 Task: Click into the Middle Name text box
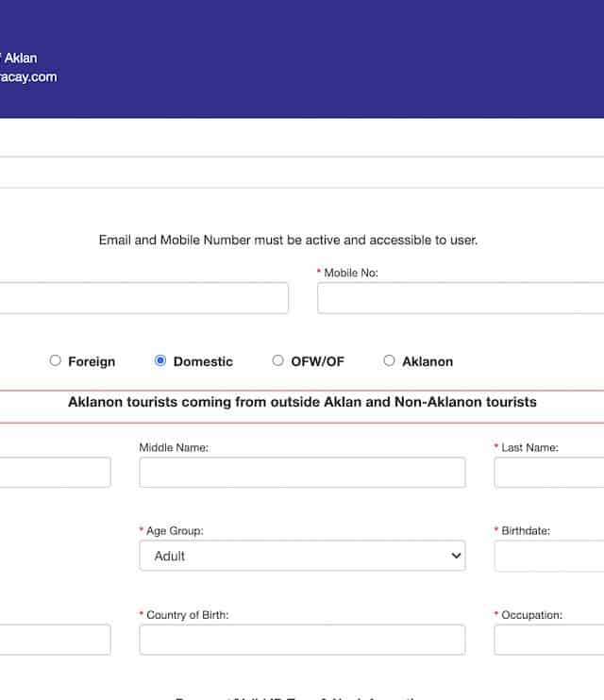point(302,473)
